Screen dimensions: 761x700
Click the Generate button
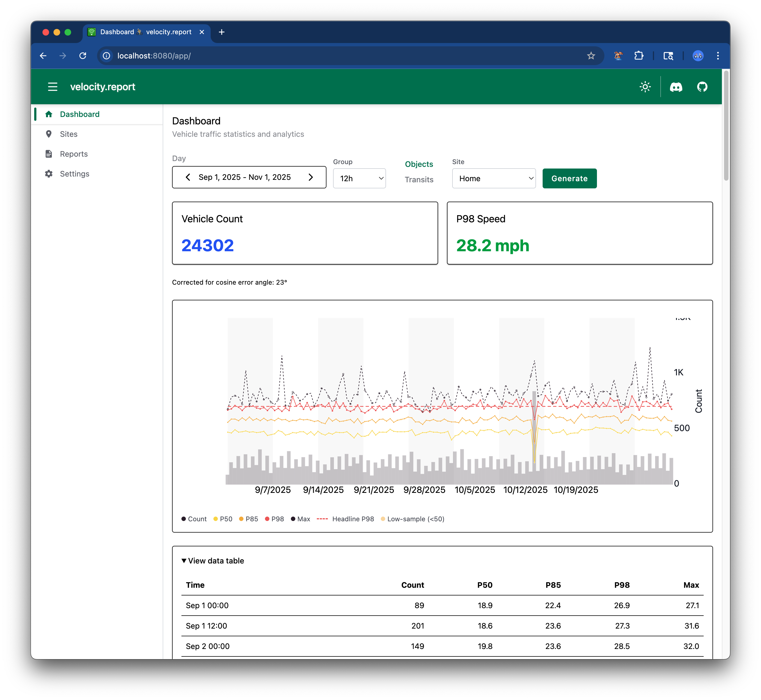click(x=569, y=178)
